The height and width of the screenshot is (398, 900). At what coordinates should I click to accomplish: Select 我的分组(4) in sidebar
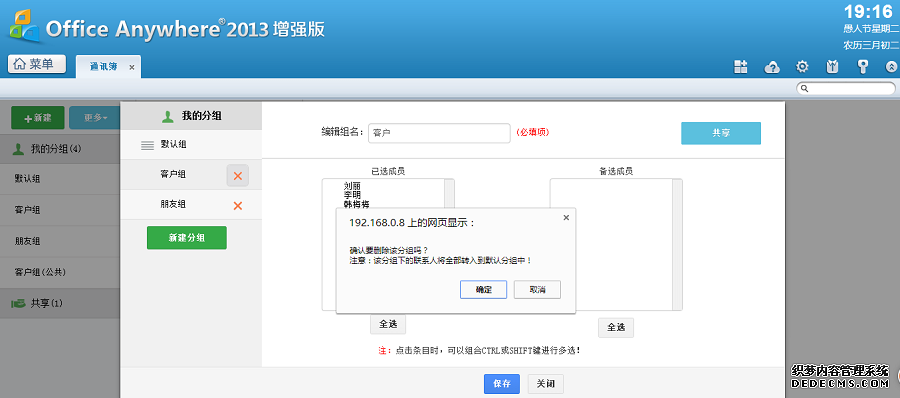click(60, 149)
